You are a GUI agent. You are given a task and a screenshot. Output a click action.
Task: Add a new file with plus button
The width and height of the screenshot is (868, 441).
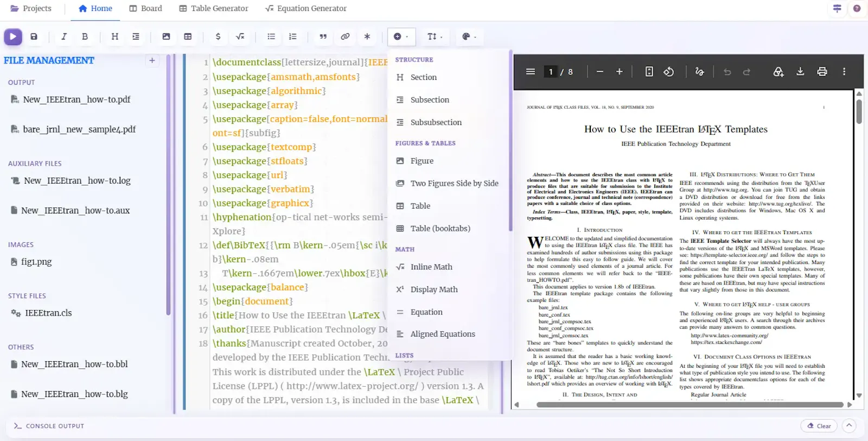pos(152,60)
